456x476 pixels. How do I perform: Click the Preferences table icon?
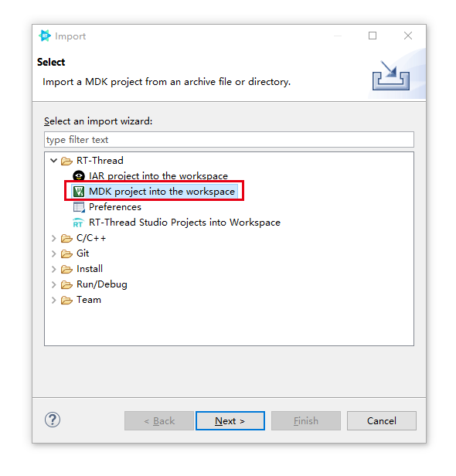click(79, 207)
